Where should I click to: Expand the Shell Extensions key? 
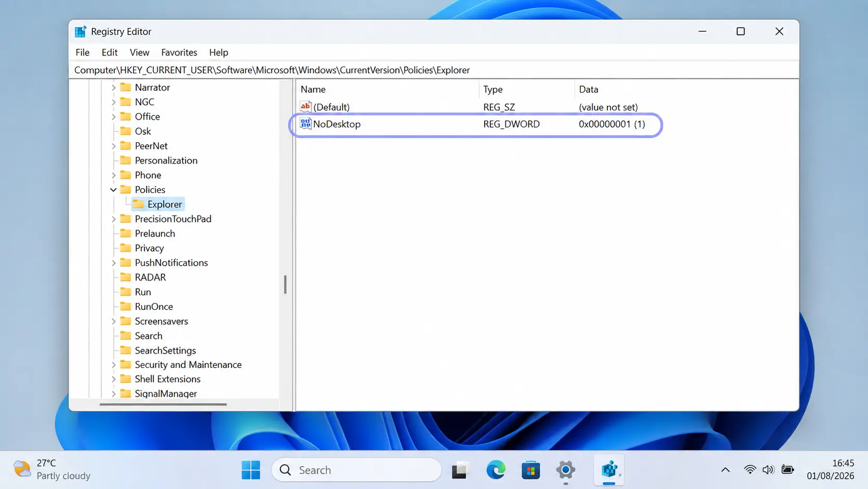tap(113, 379)
